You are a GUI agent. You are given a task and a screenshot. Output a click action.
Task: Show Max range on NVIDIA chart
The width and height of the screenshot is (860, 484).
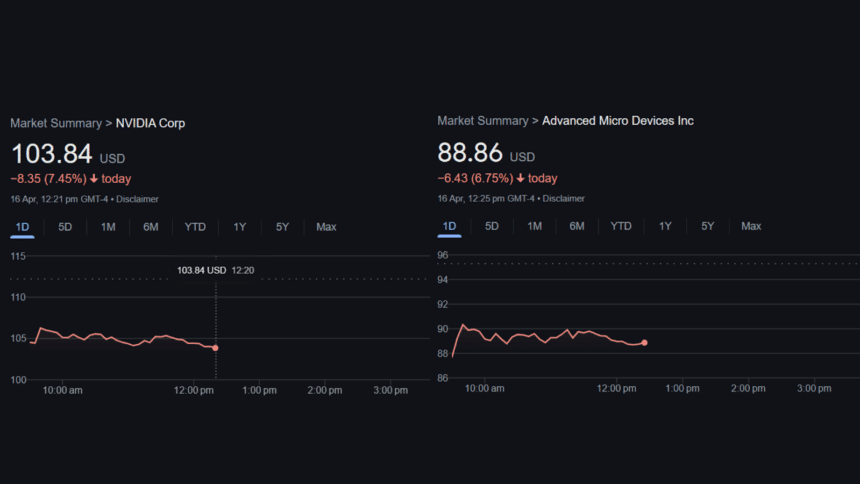click(326, 227)
